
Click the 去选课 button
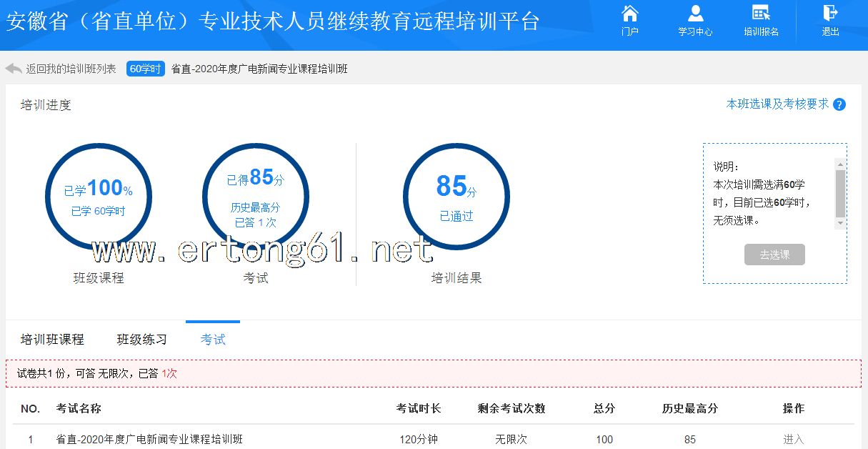click(x=774, y=255)
